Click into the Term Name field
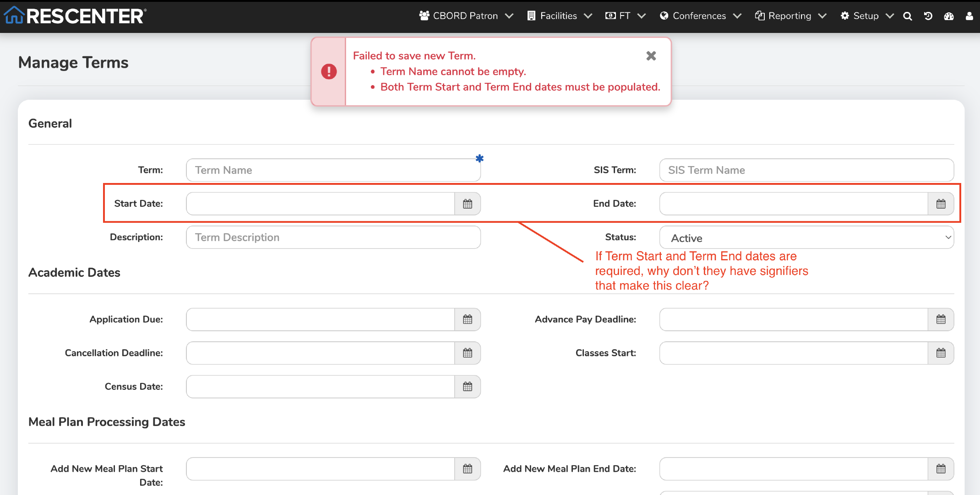The height and width of the screenshot is (495, 980). 333,170
